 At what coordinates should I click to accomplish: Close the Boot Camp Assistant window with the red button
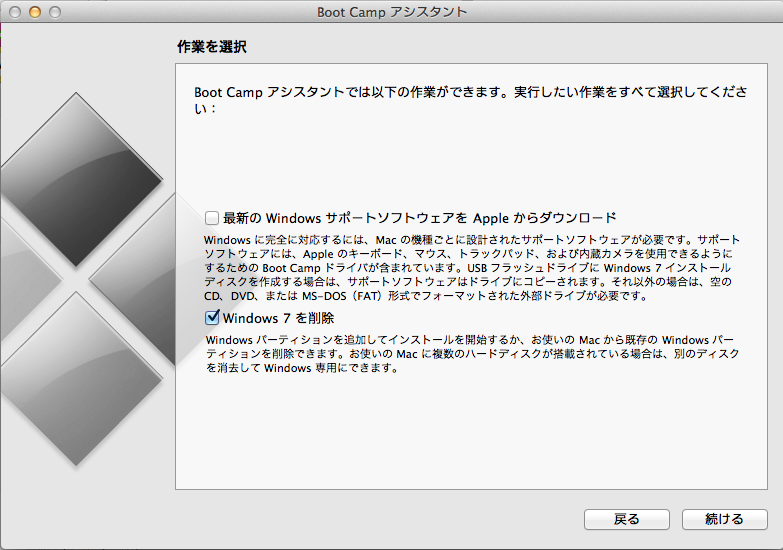pyautogui.click(x=15, y=12)
